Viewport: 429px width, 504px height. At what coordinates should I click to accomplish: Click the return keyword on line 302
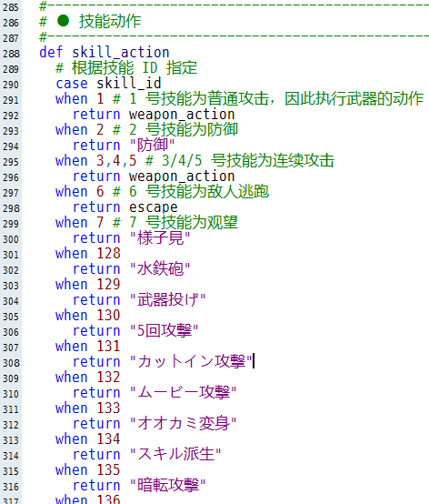pyautogui.click(x=96, y=269)
